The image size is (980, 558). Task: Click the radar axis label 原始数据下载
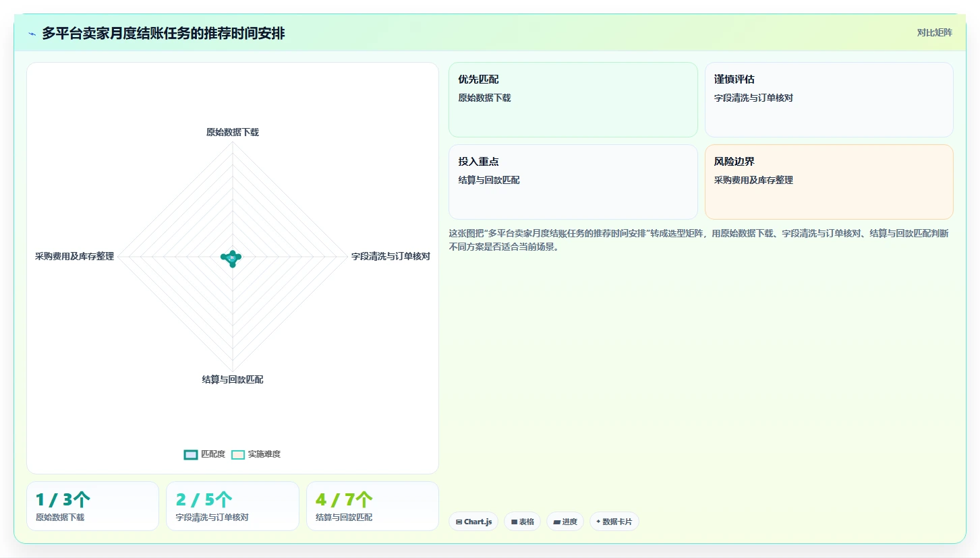(233, 132)
